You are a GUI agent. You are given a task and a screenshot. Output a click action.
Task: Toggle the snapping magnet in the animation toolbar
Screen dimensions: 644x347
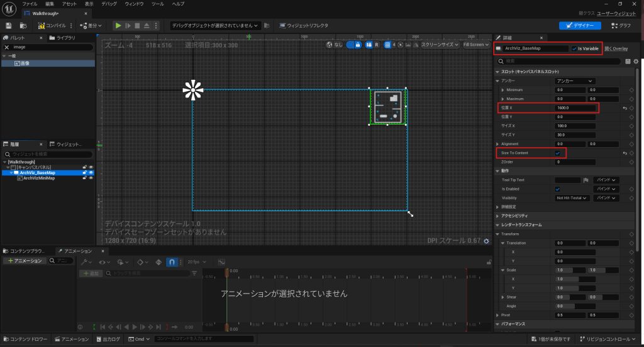(171, 262)
